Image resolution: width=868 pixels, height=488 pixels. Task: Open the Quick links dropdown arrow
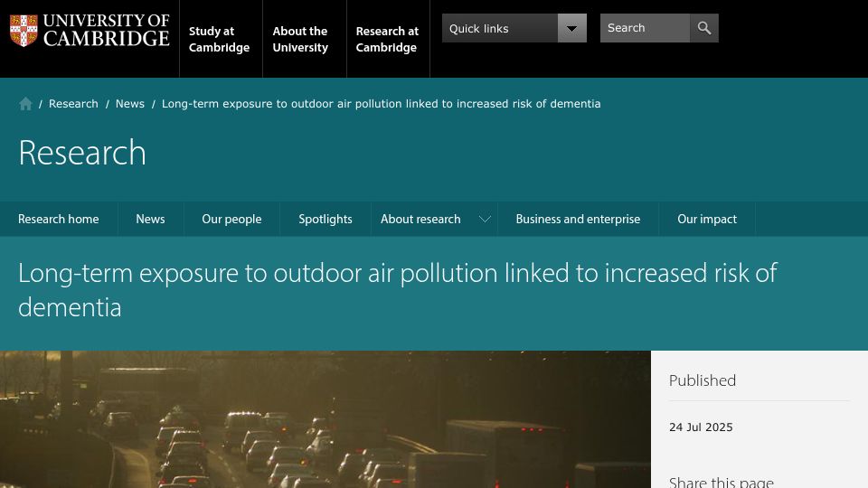tap(571, 28)
